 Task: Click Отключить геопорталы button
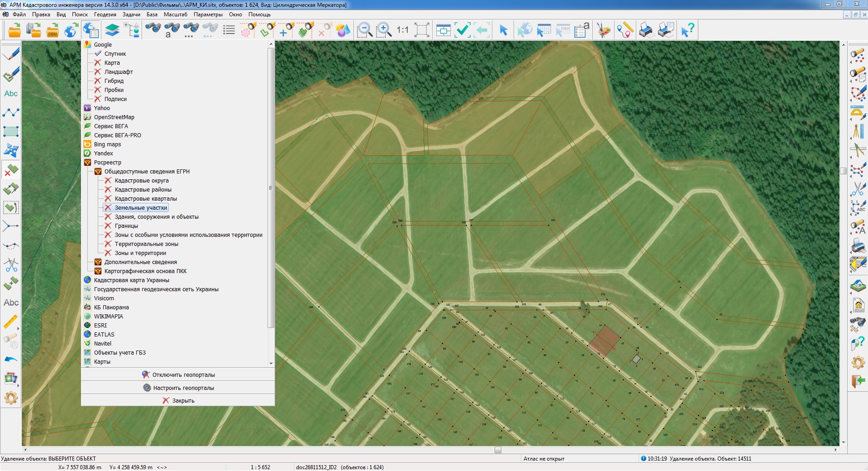tap(178, 375)
